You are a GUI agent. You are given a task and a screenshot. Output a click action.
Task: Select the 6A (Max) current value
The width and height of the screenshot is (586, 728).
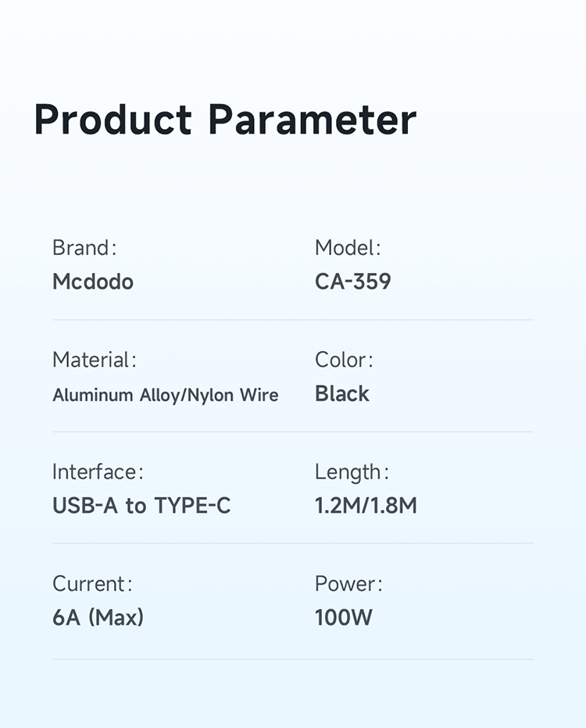click(98, 618)
